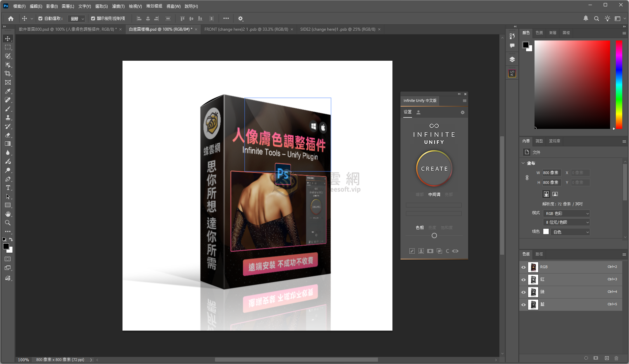Image resolution: width=629 pixels, height=364 pixels.
Task: Toggle the Auto-Select checkbox
Action: [40, 19]
